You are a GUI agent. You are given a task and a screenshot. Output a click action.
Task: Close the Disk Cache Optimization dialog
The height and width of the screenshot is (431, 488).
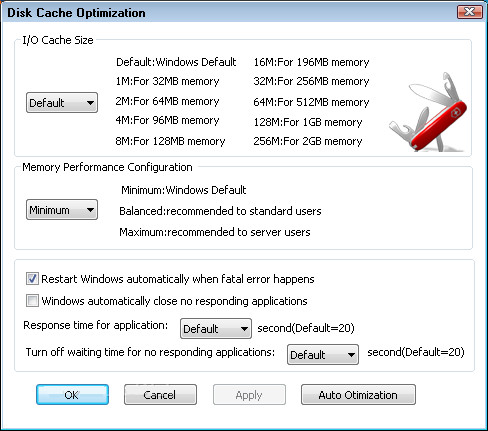pos(470,12)
